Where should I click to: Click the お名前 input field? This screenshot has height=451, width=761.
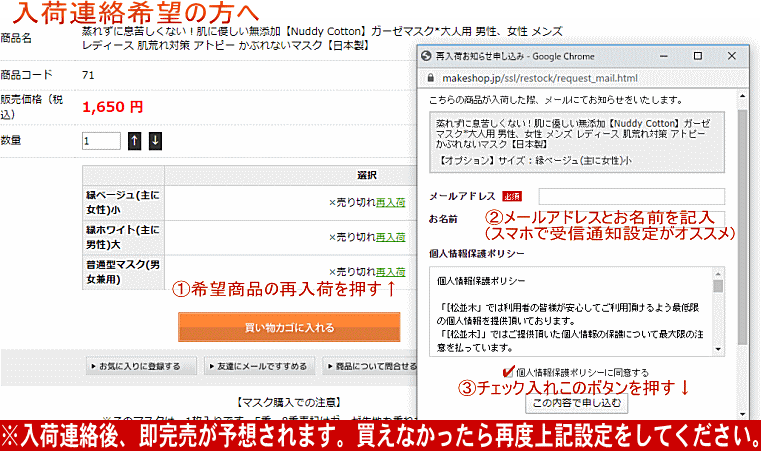pyautogui.click(x=631, y=218)
